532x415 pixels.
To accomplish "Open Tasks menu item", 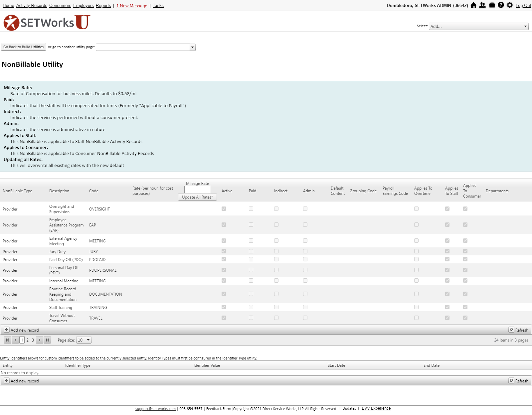I will coord(158,6).
